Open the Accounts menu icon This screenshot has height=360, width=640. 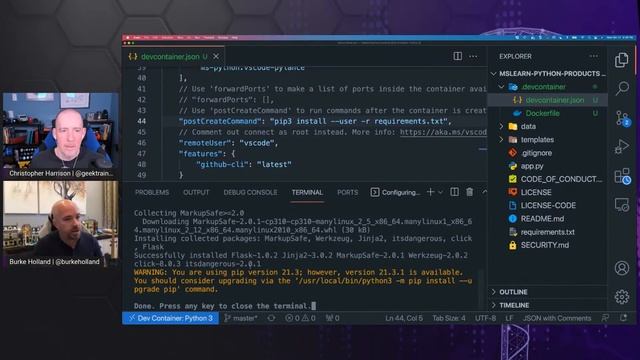pos(622,268)
